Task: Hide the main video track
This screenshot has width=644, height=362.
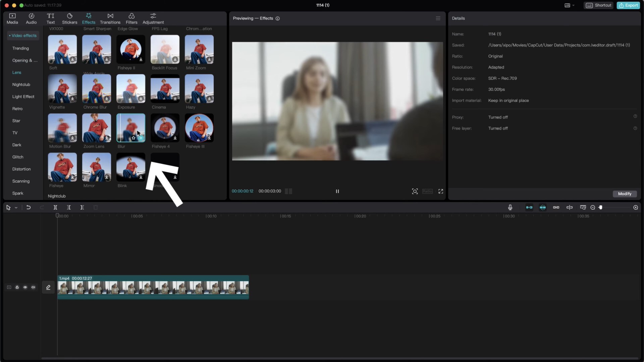Action: [x=25, y=288]
